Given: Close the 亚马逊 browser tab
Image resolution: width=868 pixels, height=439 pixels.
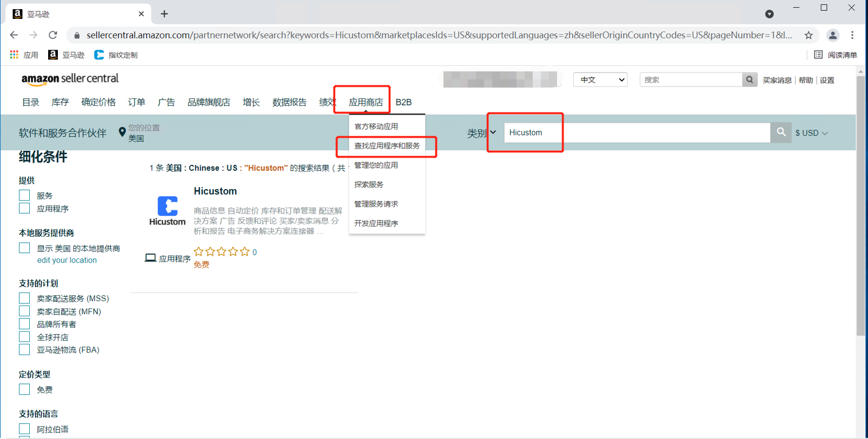Looking at the screenshot, I should click(x=141, y=14).
